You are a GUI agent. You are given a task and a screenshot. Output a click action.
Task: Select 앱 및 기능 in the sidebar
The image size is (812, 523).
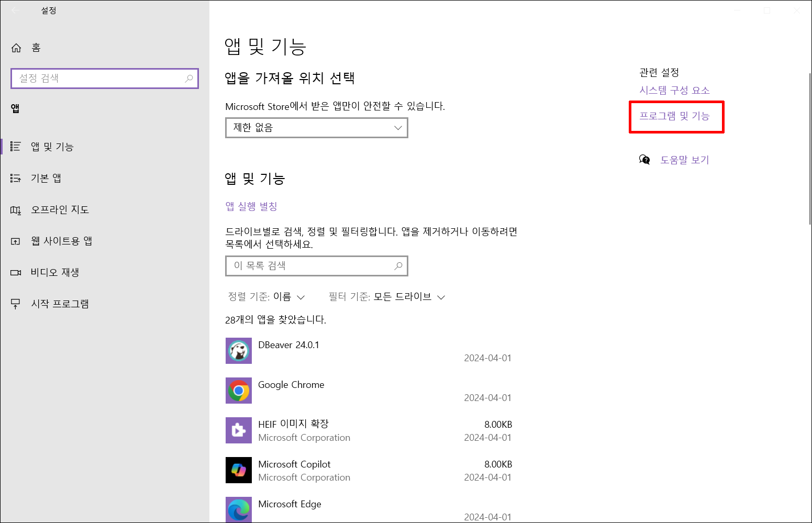[x=105, y=147]
